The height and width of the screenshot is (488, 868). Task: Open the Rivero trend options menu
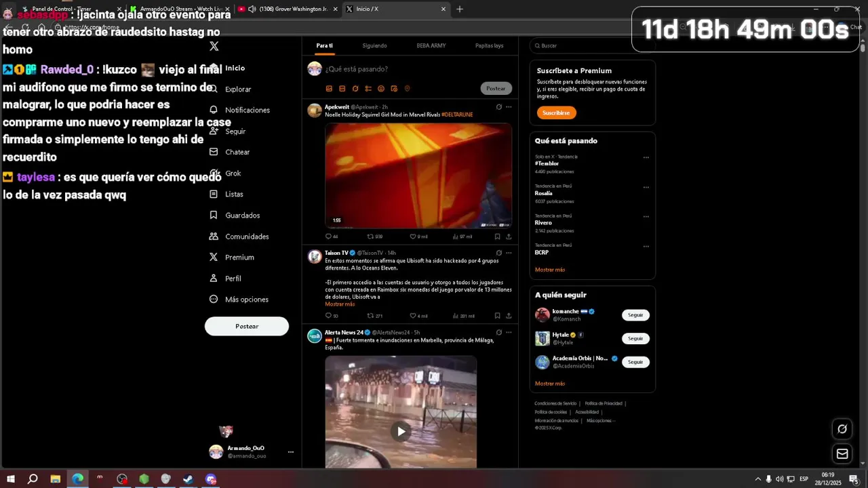coord(646,217)
